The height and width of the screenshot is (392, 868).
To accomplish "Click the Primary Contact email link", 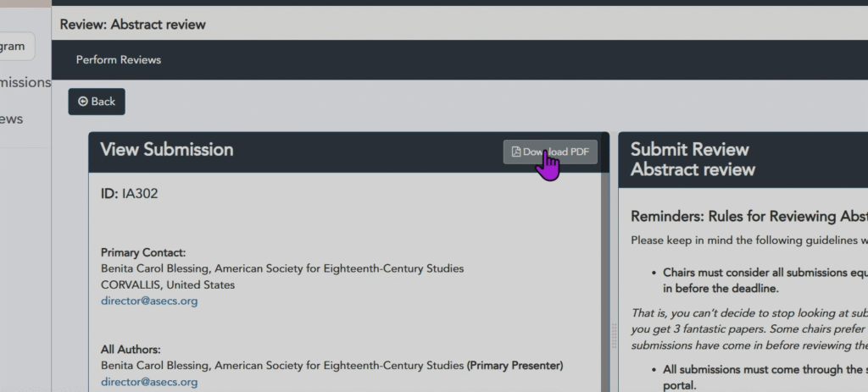I will pos(149,301).
